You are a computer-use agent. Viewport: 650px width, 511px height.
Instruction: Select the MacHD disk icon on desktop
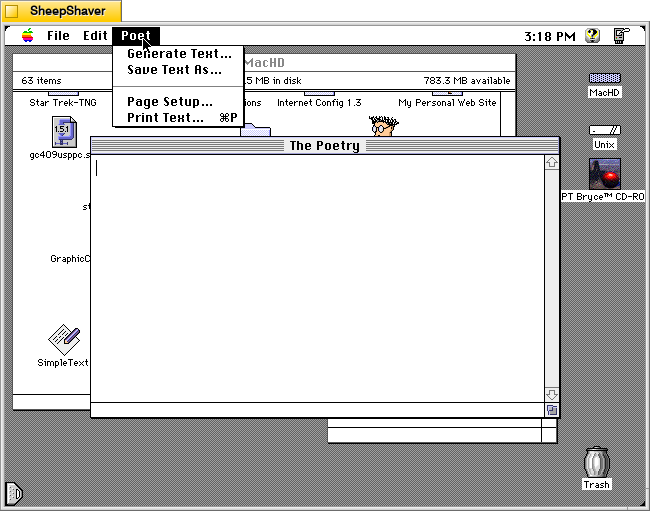coord(604,78)
